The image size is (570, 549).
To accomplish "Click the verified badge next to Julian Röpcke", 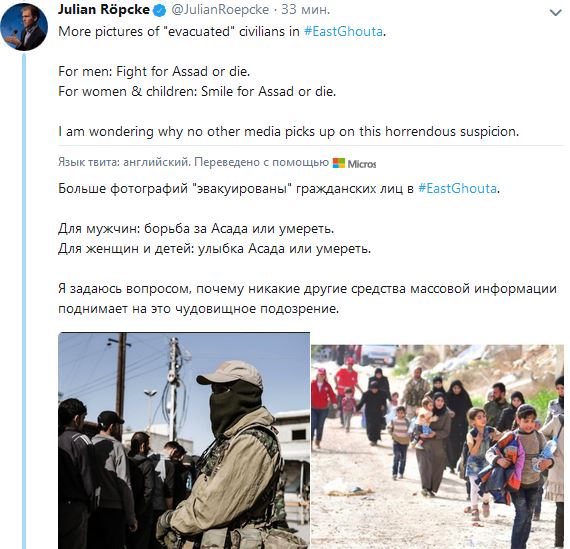I will click(159, 11).
